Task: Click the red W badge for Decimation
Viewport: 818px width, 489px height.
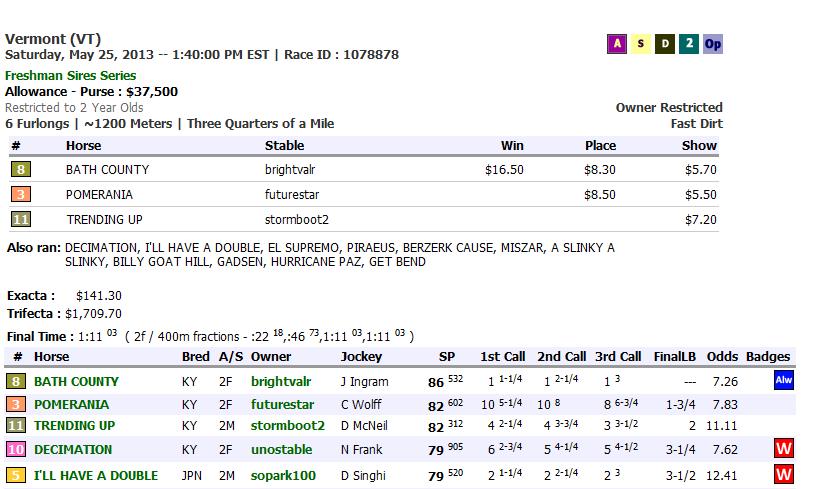Action: [x=783, y=449]
